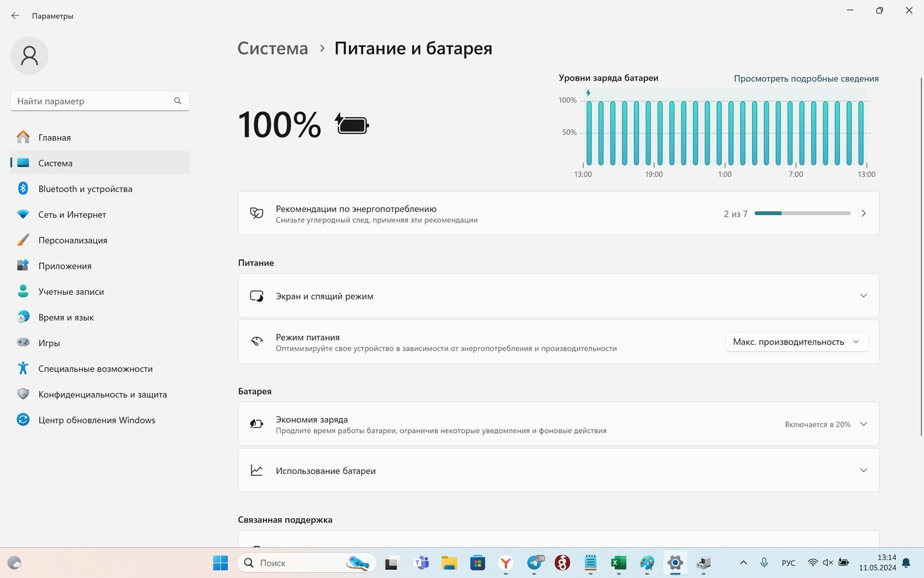Image resolution: width=924 pixels, height=578 pixels.
Task: Click the charging battery icon beside 100%
Action: tap(352, 123)
